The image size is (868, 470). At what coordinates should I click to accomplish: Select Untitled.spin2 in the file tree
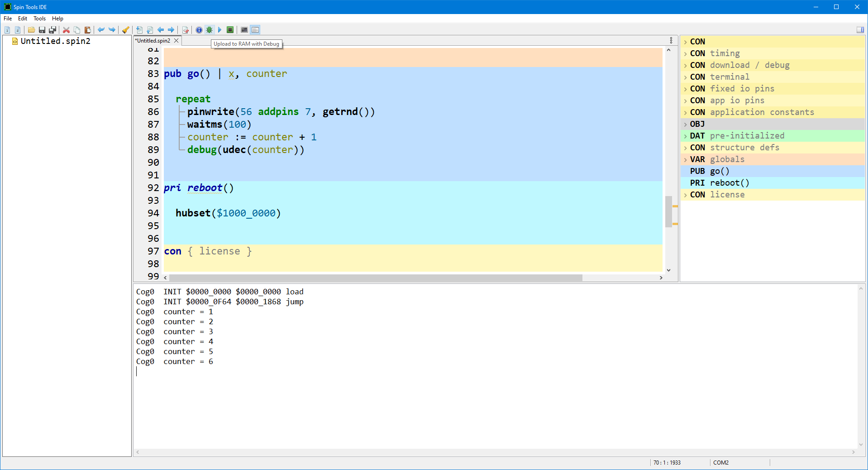point(55,41)
